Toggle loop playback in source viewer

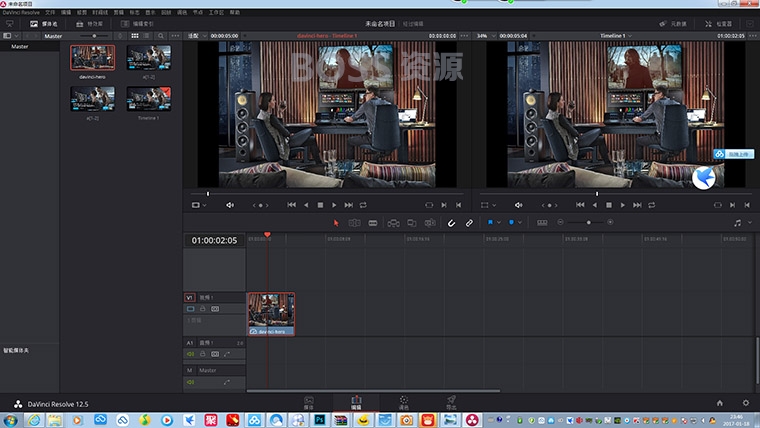click(363, 205)
